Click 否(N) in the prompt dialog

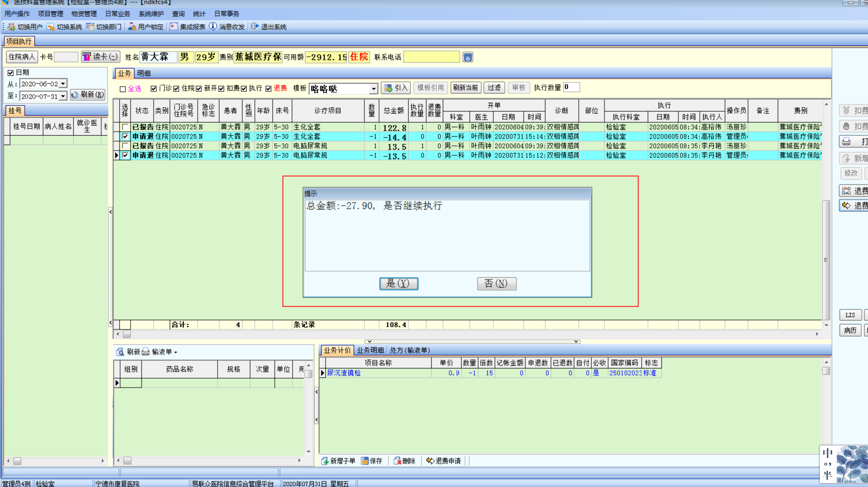tap(496, 284)
